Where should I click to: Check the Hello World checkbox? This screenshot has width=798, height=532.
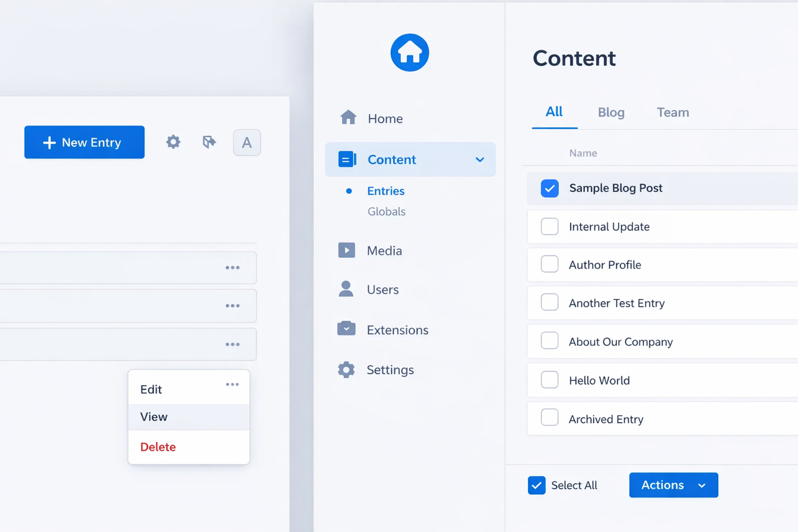[x=550, y=380]
